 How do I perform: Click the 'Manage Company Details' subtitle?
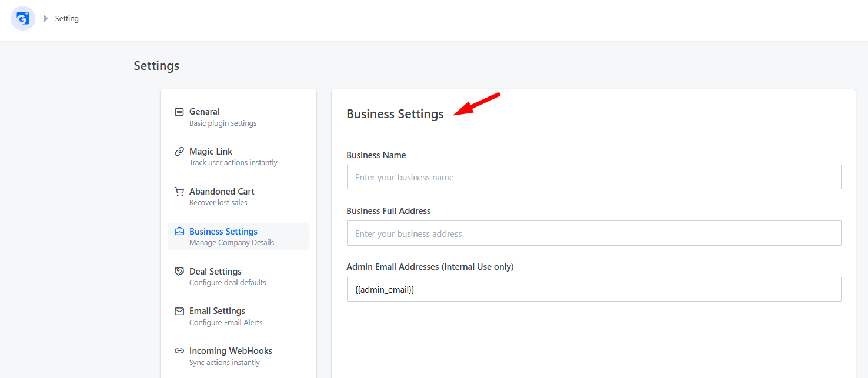232,243
